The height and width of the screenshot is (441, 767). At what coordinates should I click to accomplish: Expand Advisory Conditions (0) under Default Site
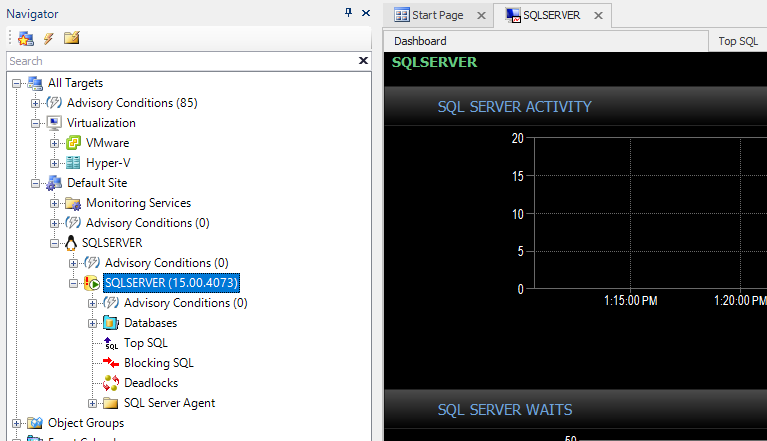pos(54,223)
